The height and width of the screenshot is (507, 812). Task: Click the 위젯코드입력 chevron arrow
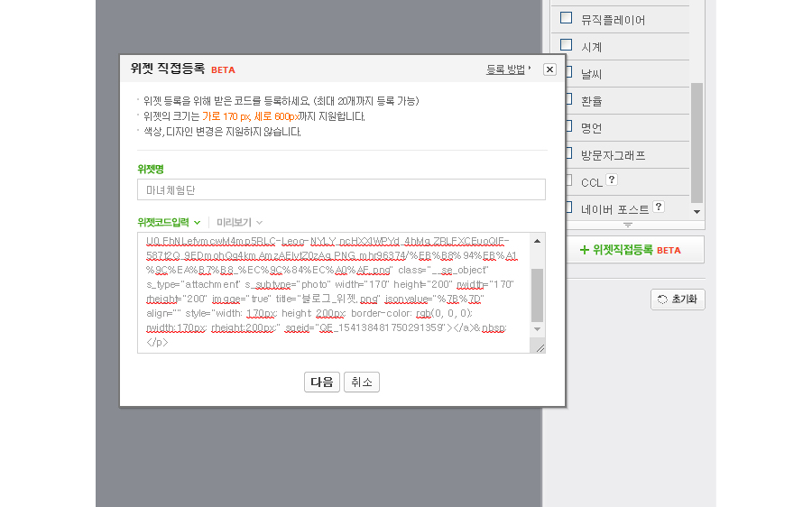click(x=198, y=223)
